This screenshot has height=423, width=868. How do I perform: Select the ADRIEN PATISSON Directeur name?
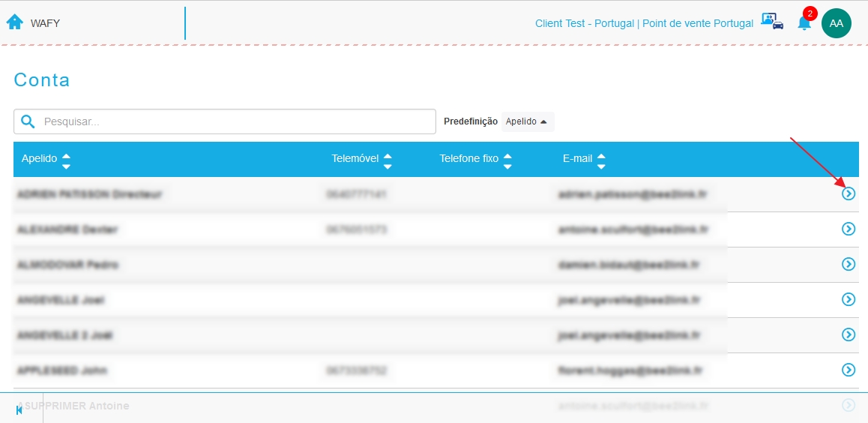pos(90,194)
